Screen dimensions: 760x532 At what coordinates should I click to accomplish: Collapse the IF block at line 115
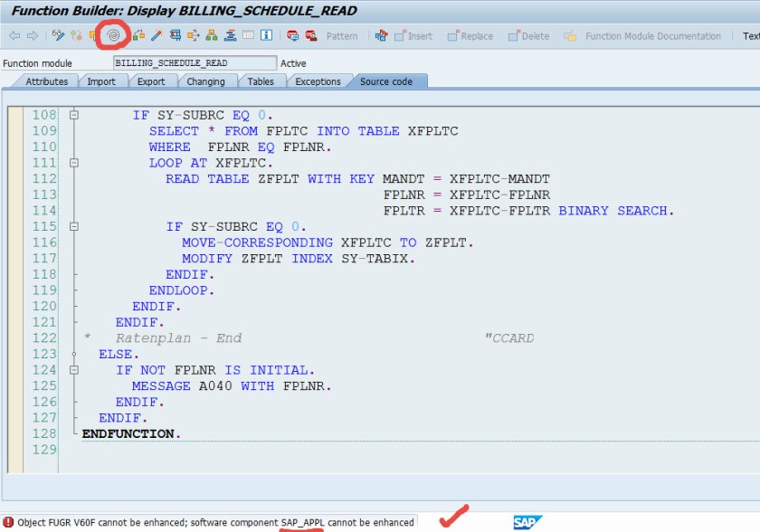point(74,226)
